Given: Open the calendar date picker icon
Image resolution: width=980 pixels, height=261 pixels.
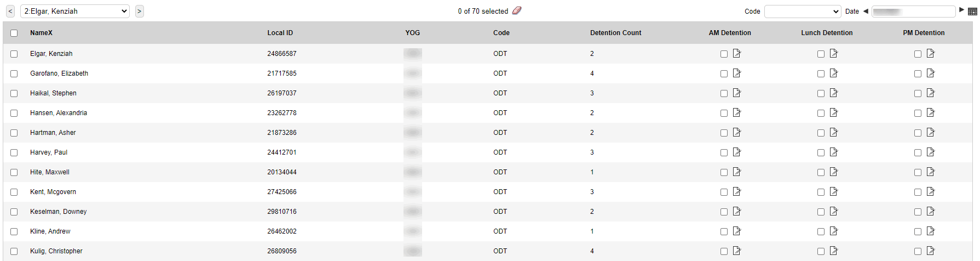Looking at the screenshot, I should [x=972, y=12].
